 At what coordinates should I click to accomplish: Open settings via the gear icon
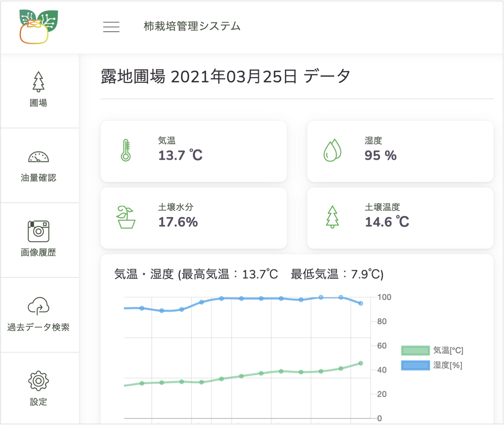tap(38, 381)
